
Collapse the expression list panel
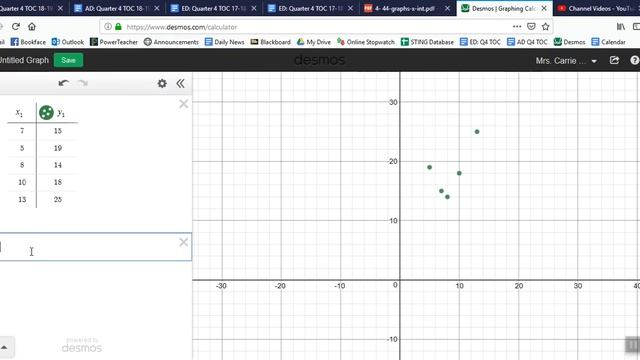click(x=180, y=83)
